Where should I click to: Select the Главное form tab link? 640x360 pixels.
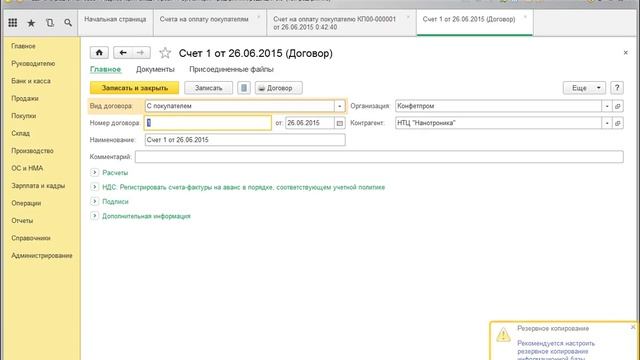106,69
